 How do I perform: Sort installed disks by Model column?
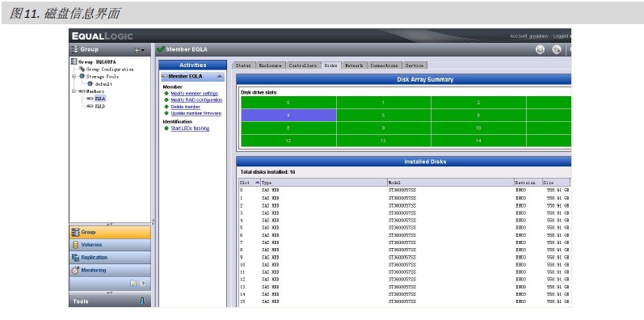tap(451, 183)
